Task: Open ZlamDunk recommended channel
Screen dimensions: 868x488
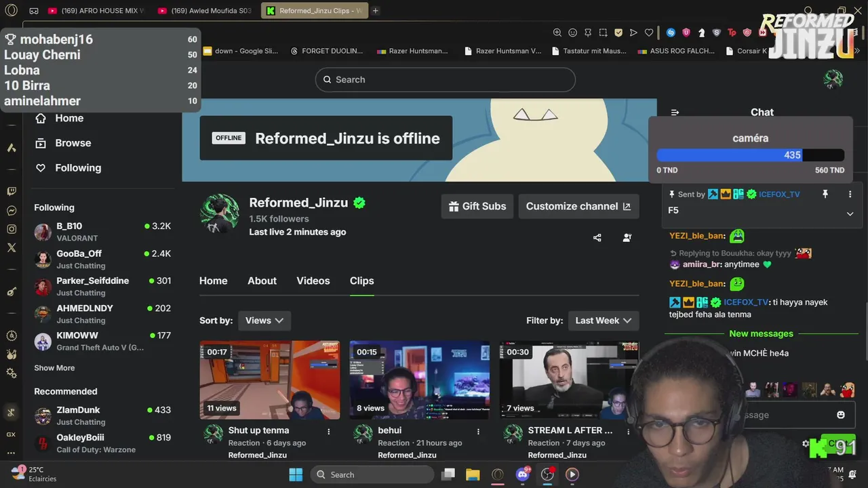Action: [x=102, y=415]
